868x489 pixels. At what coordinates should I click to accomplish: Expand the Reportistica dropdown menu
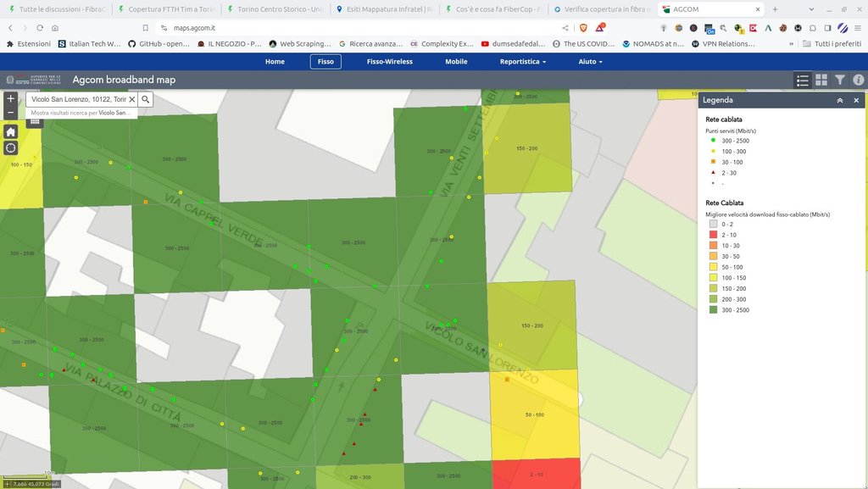pos(522,62)
